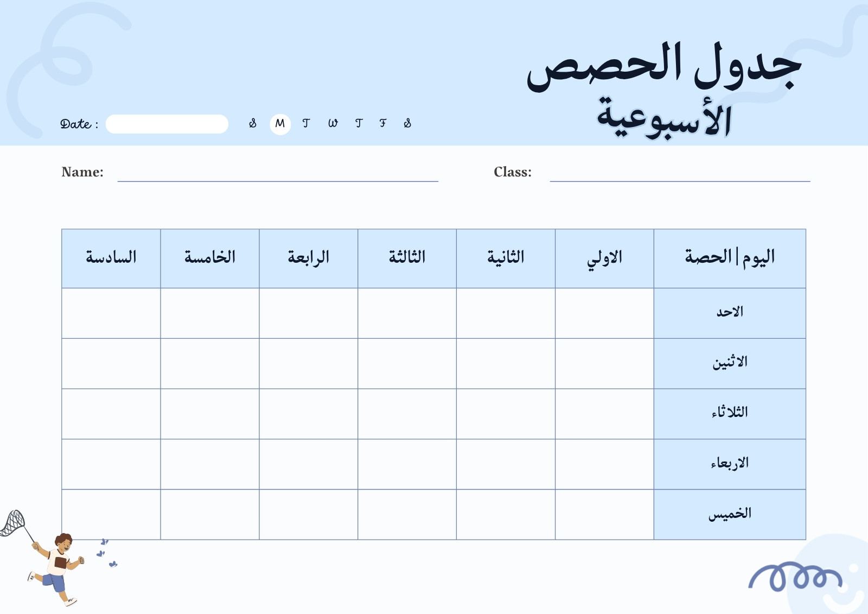Click the empty cell for الثلاثاء under الثالثة

coord(407,414)
